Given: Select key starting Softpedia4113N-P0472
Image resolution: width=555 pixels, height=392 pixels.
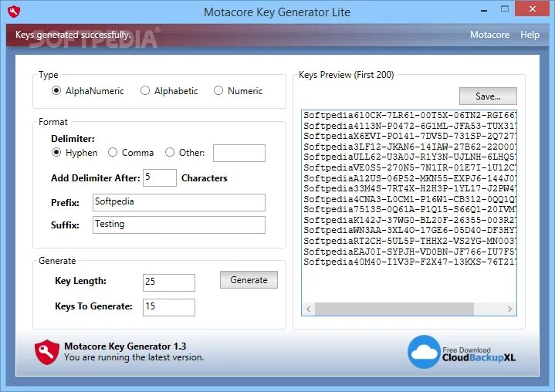Looking at the screenshot, I should (x=410, y=126).
